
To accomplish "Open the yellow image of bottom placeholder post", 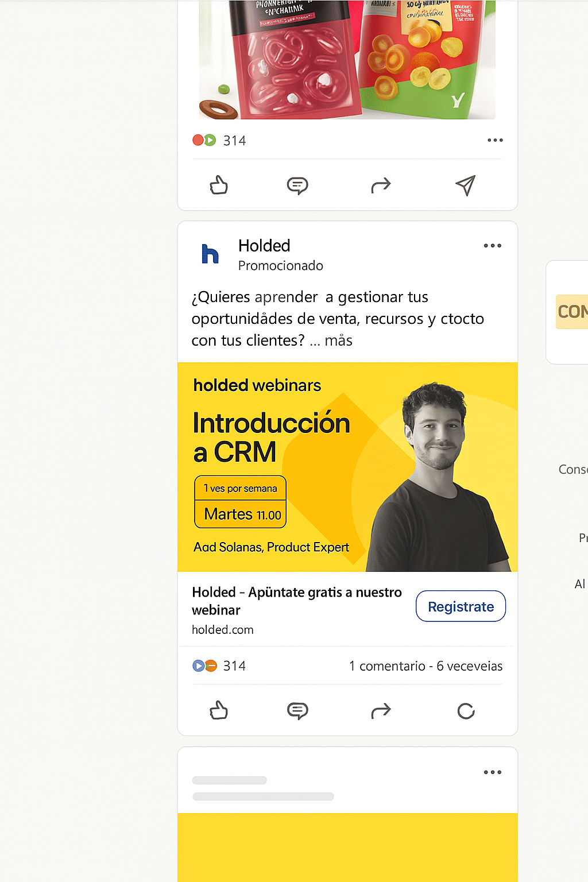I will coord(347,848).
